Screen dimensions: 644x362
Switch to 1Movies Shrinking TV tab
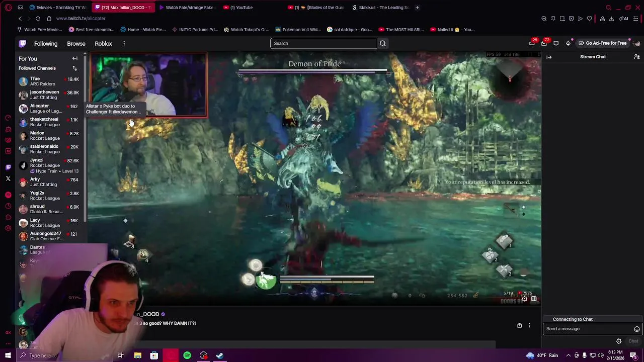(x=58, y=8)
